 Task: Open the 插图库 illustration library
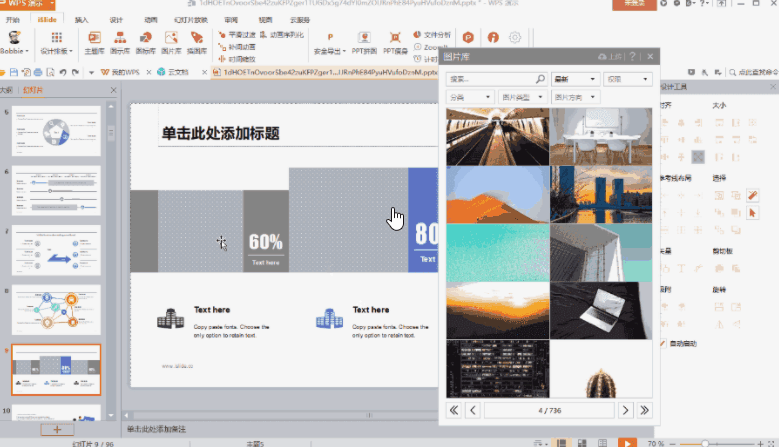197,42
